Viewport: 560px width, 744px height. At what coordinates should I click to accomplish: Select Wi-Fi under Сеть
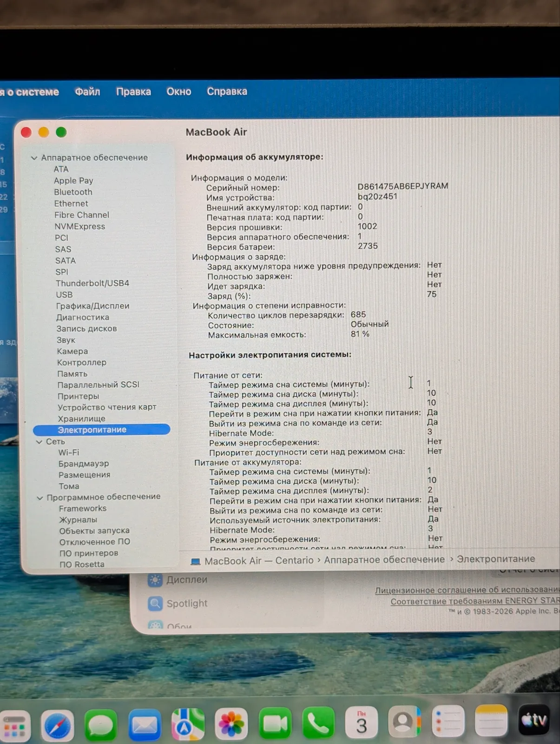pos(69,452)
